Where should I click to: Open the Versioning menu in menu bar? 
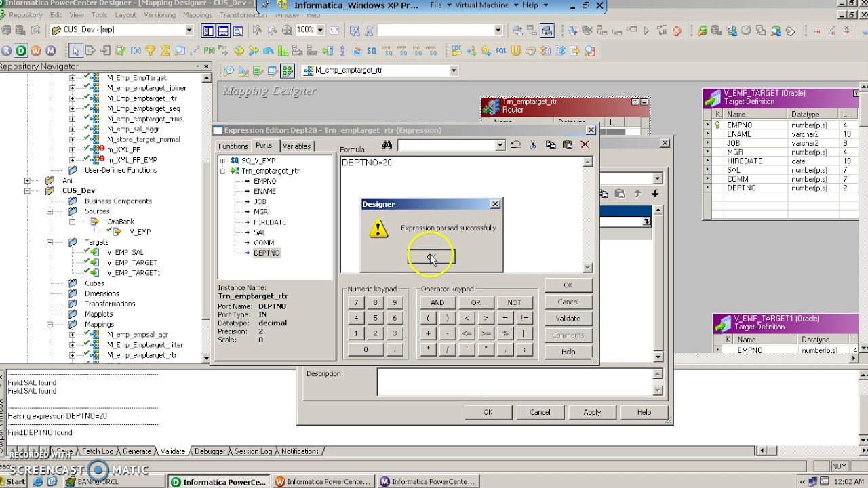coord(159,15)
